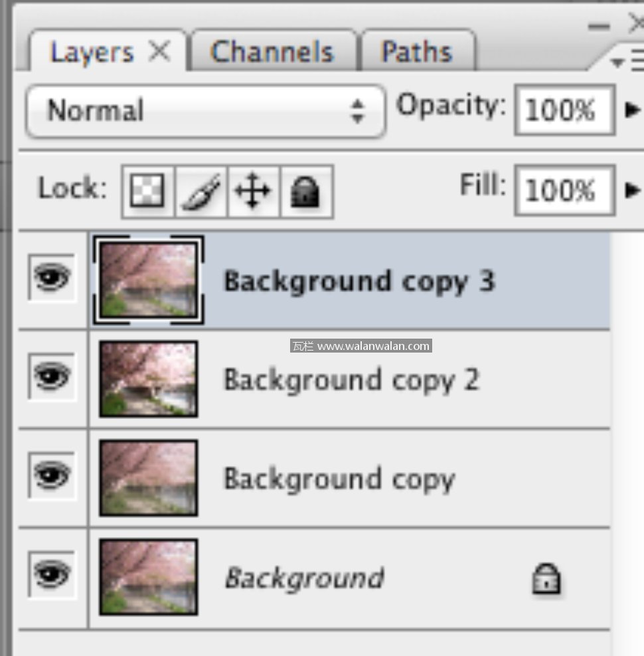Click the lock transparent pixels icon
Viewport: 644px width, 656px height.
[147, 192]
